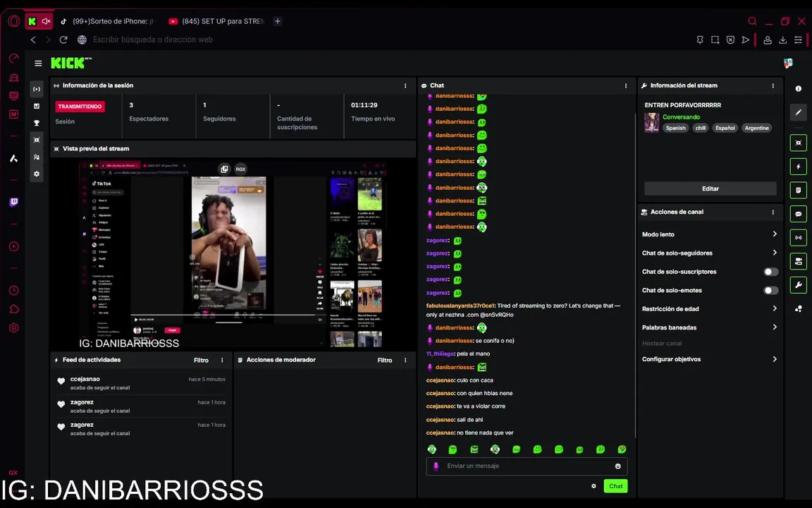
Task: Click 01:11:29 Tiempo en vivo value
Action: tap(364, 105)
